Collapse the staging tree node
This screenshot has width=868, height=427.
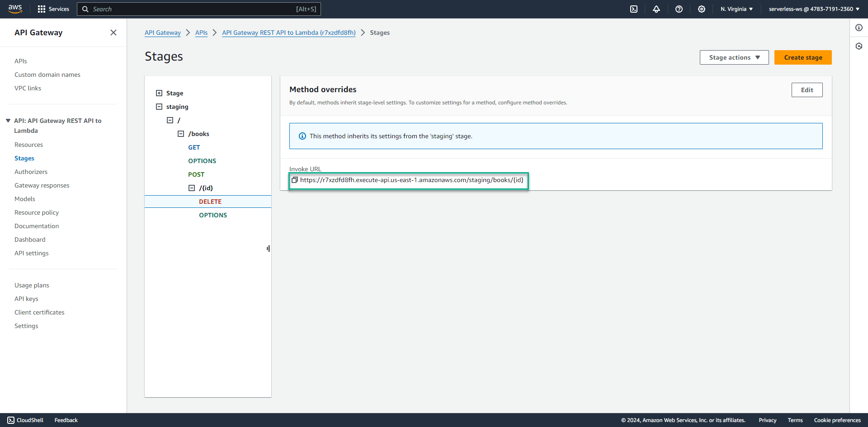coord(159,107)
